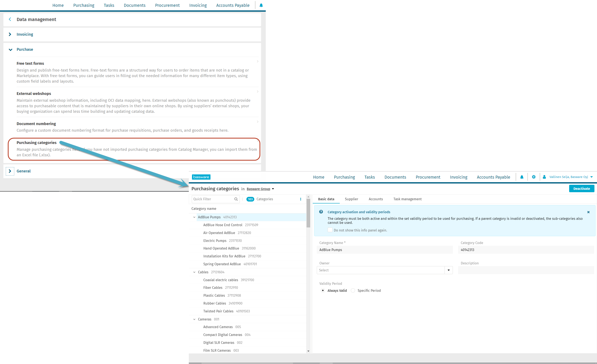Open the settings gear icon
The height and width of the screenshot is (364, 597).
[x=533, y=177]
